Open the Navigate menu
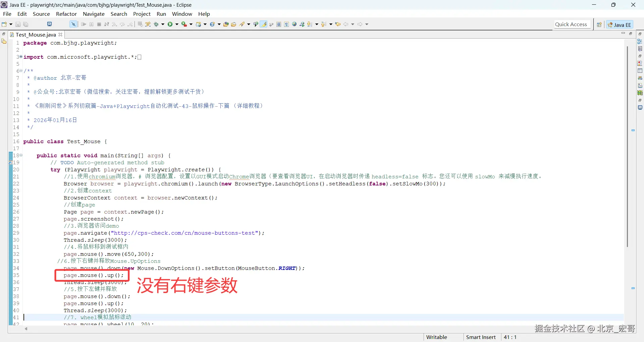 (x=94, y=14)
